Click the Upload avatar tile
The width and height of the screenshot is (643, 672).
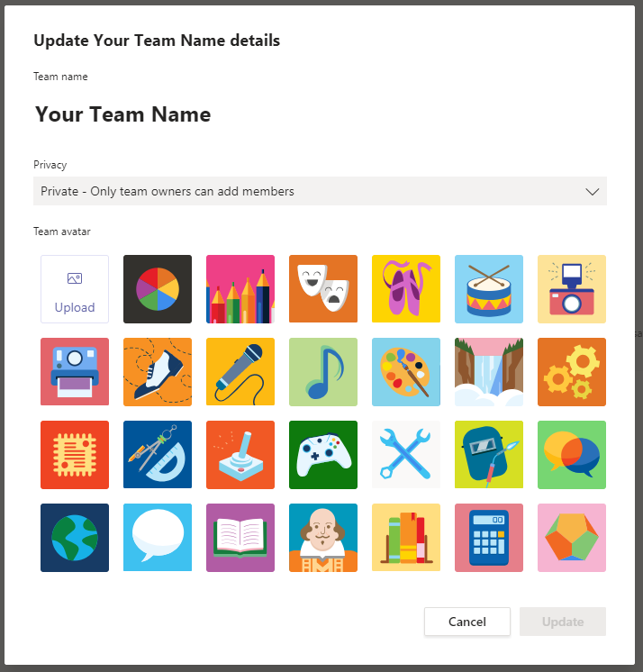(x=75, y=289)
